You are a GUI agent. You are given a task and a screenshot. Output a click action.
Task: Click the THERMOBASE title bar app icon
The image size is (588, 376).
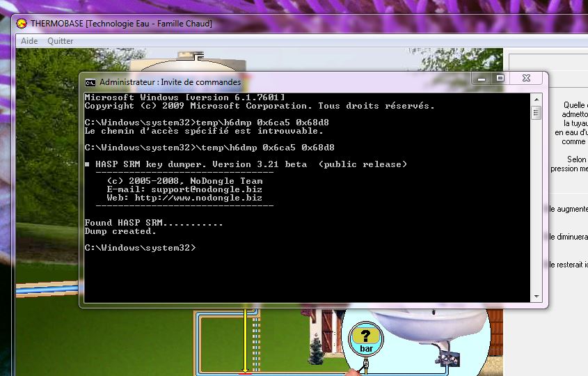22,24
